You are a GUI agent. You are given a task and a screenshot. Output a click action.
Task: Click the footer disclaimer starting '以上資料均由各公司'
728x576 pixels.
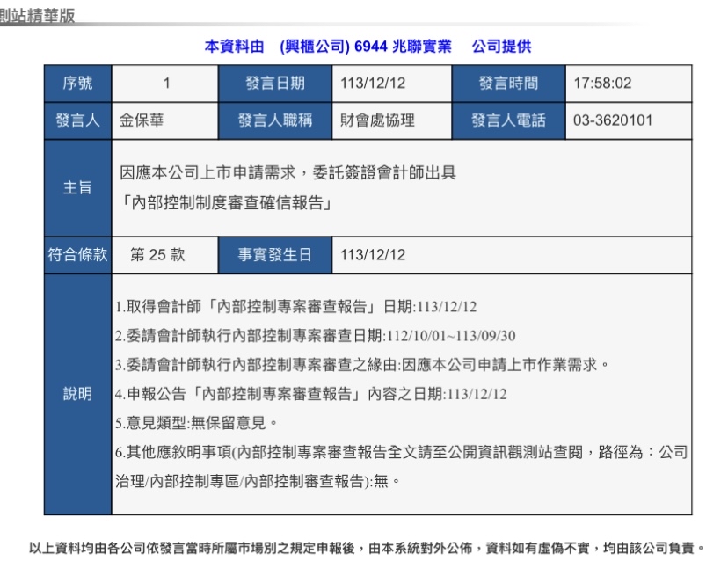(367, 548)
